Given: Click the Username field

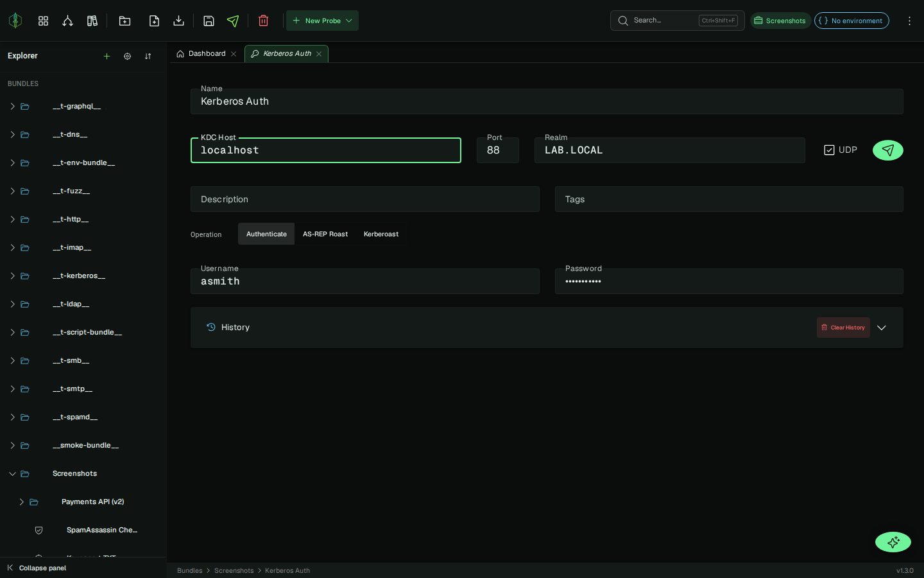Looking at the screenshot, I should [365, 281].
